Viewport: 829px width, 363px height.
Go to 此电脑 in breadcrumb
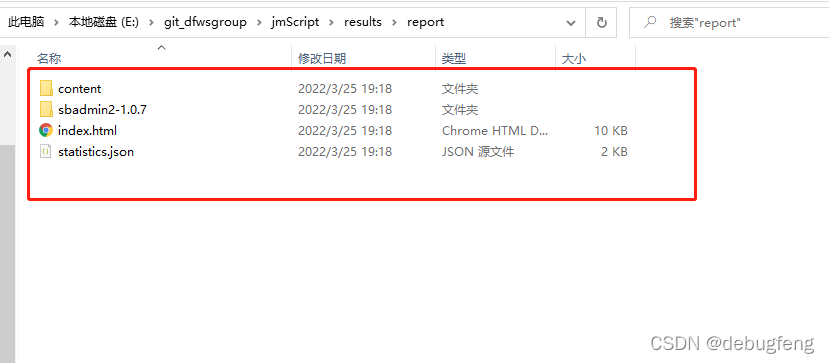(x=26, y=22)
